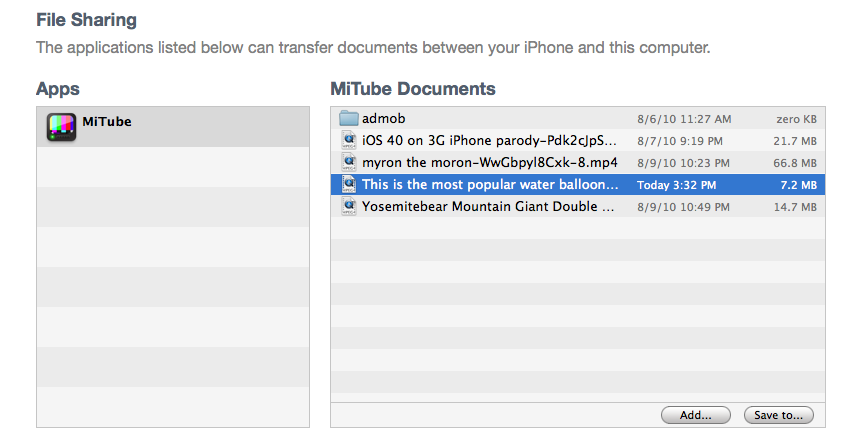Image resolution: width=847 pixels, height=447 pixels.
Task: Click the zero KB size of admob
Action: [x=796, y=119]
